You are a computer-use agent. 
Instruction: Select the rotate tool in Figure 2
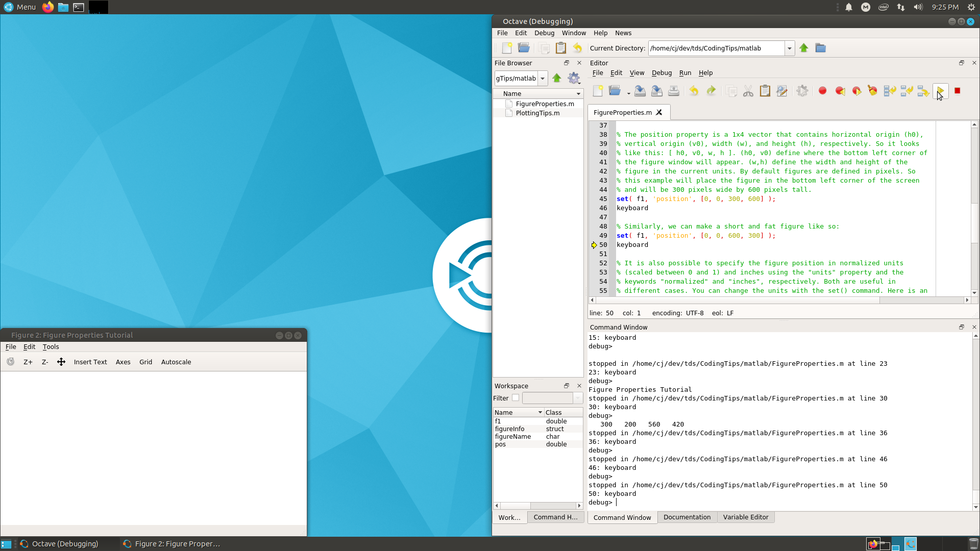coord(10,362)
